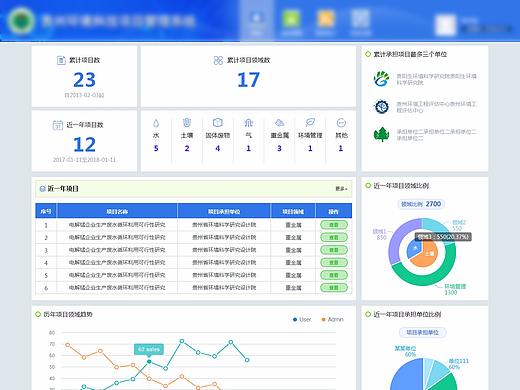Click the 项目承担单位 pill label
The height and width of the screenshot is (390, 520).
pos(422,332)
